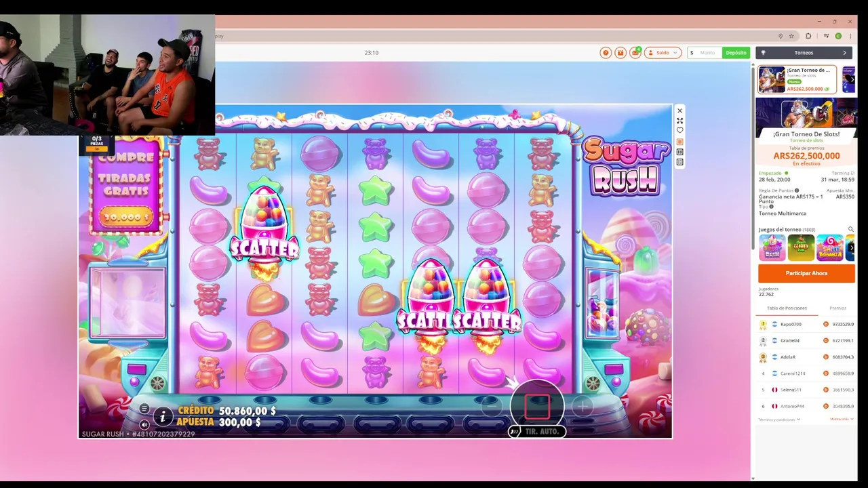Open the middle tournament game thumbnail

pyautogui.click(x=801, y=248)
